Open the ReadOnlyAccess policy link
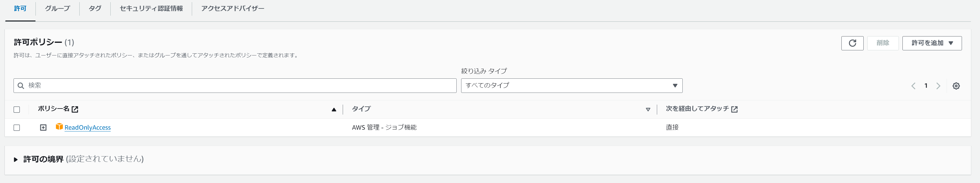 coord(88,127)
